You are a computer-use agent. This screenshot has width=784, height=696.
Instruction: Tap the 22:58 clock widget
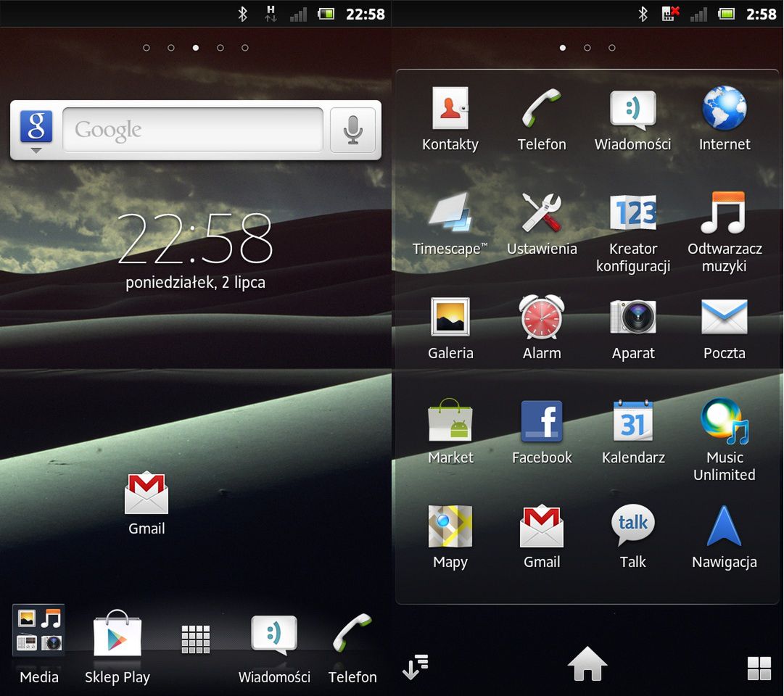click(x=195, y=238)
